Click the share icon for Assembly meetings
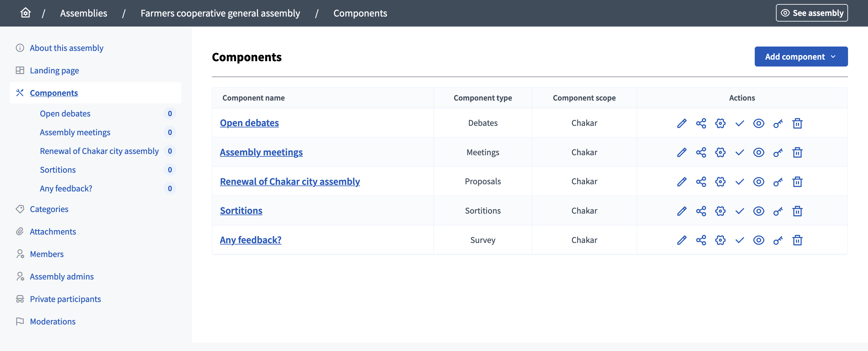868x351 pixels. coord(701,151)
